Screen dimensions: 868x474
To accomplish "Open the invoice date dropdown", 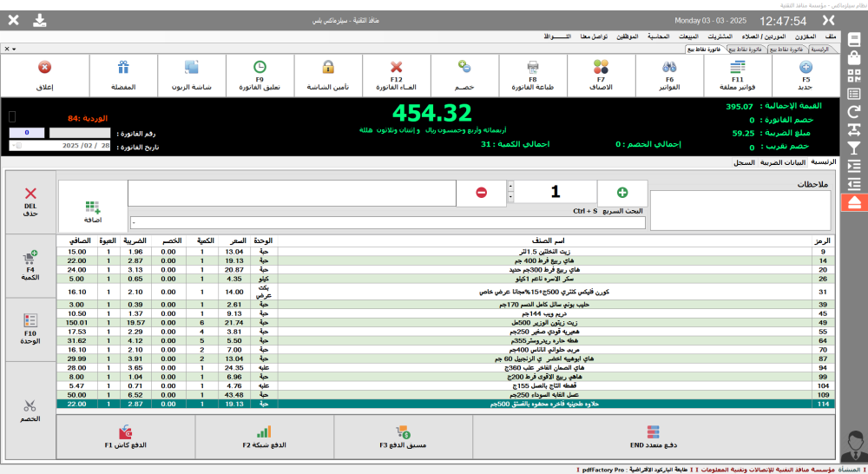I will click(13, 147).
